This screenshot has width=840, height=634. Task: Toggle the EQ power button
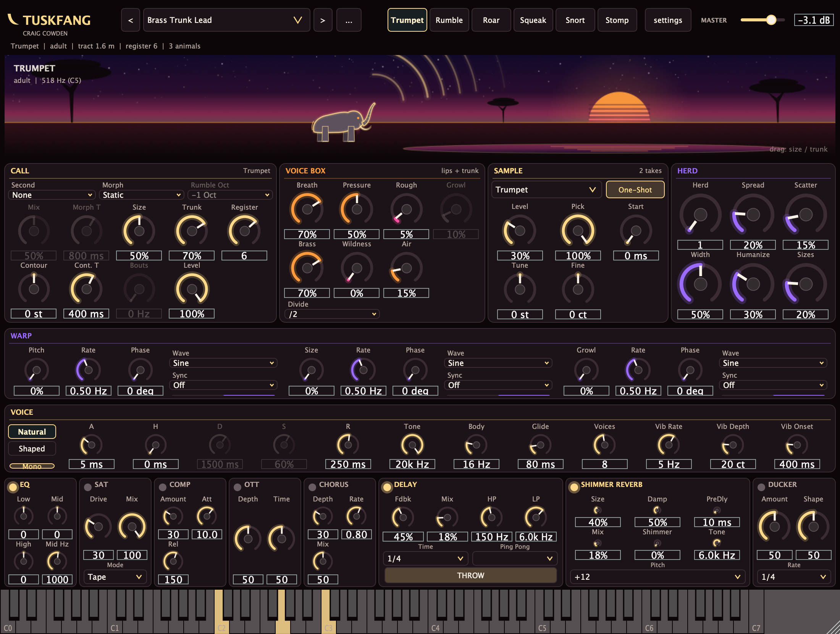(13, 487)
